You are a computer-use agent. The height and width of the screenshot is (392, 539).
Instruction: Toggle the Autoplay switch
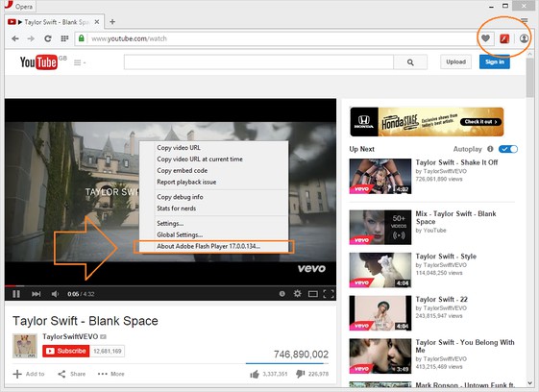pos(508,149)
